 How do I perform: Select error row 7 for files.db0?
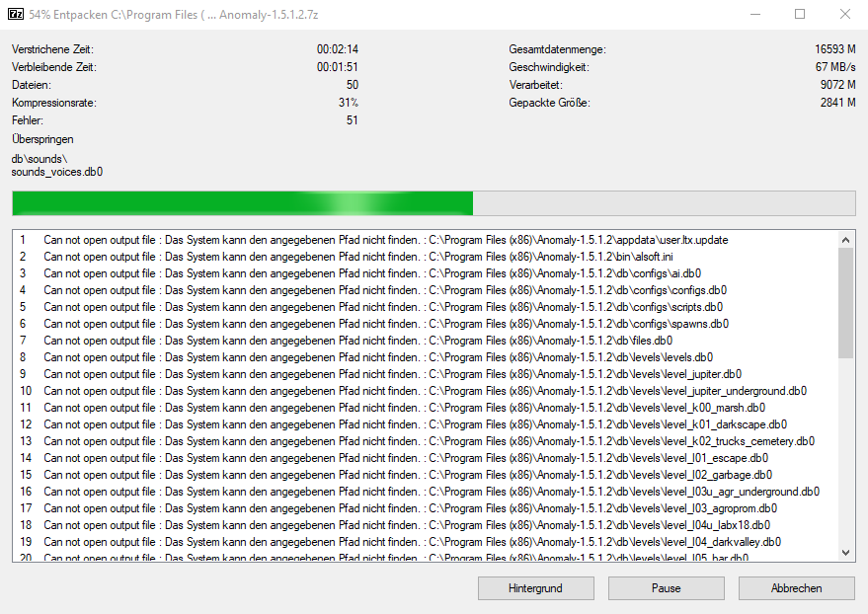click(426, 341)
